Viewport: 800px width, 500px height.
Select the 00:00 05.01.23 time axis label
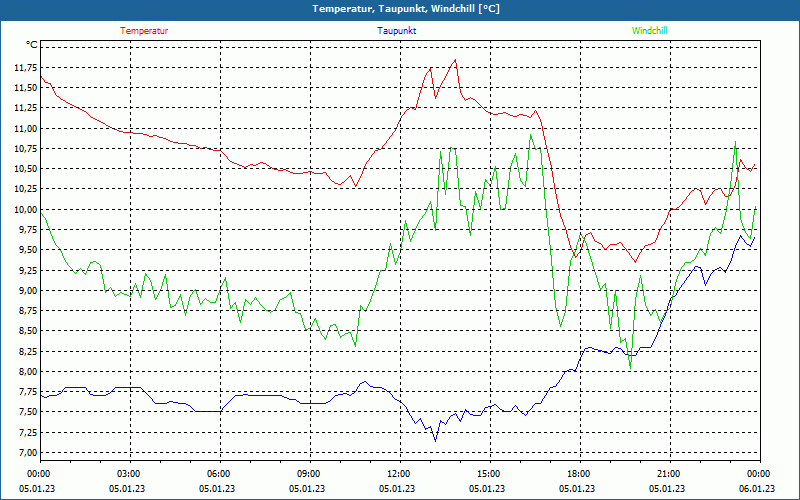37,481
